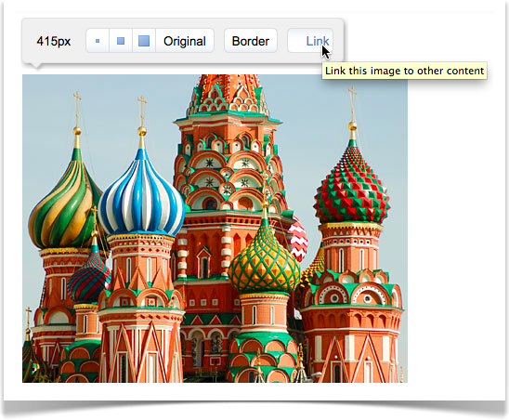
Task: Select the medium image size icon
Action: (121, 41)
